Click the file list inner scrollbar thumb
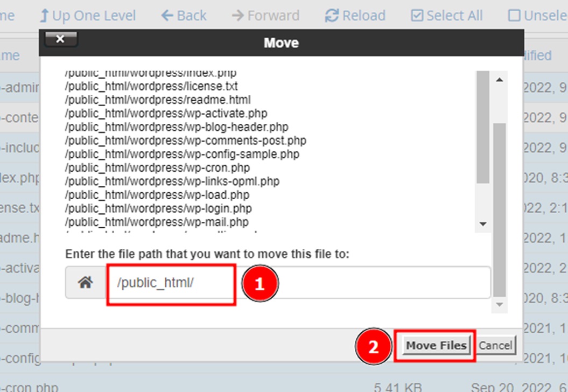Image resolution: width=568 pixels, height=392 pixels. pos(483,127)
